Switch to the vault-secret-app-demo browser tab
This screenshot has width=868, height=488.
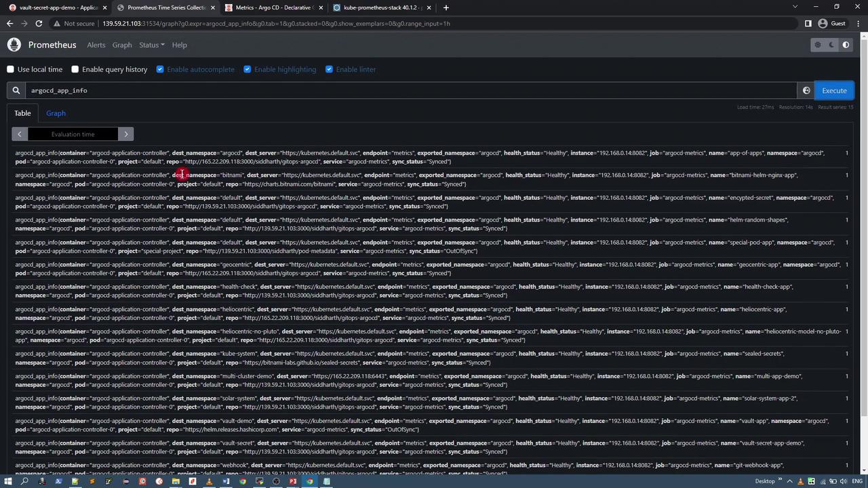pos(57,7)
